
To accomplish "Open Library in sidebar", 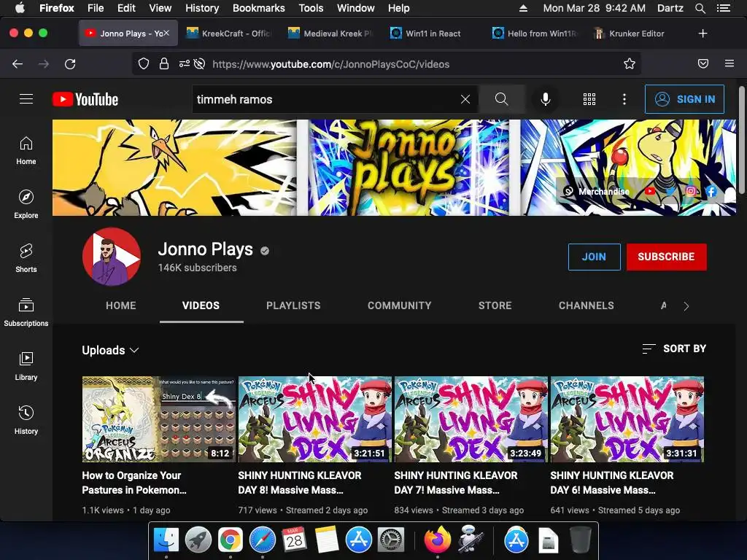I will 26,366.
